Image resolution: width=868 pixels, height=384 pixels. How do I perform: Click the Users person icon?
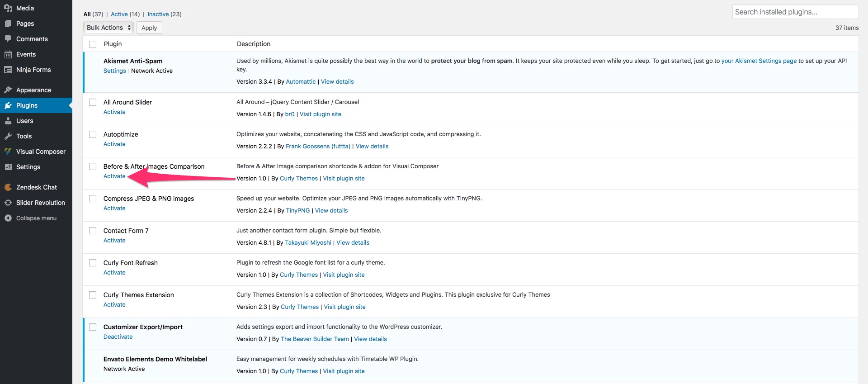[8, 121]
